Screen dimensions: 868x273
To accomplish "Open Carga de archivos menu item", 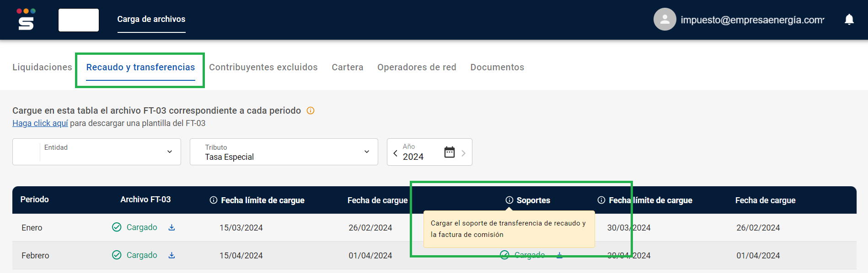I will [x=151, y=19].
